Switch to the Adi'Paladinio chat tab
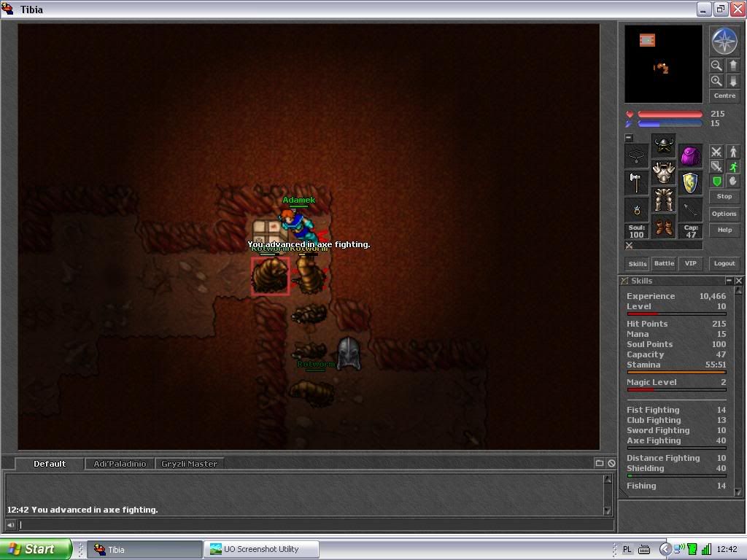This screenshot has height=560, width=747. [x=120, y=464]
